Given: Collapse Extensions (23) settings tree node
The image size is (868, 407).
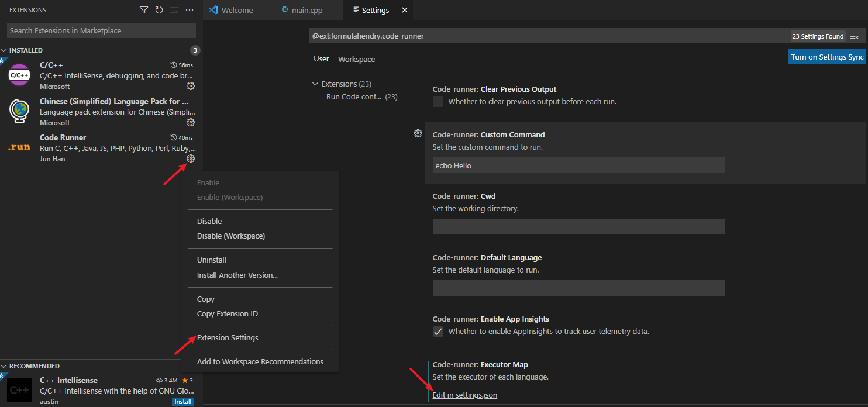Looking at the screenshot, I should [316, 84].
